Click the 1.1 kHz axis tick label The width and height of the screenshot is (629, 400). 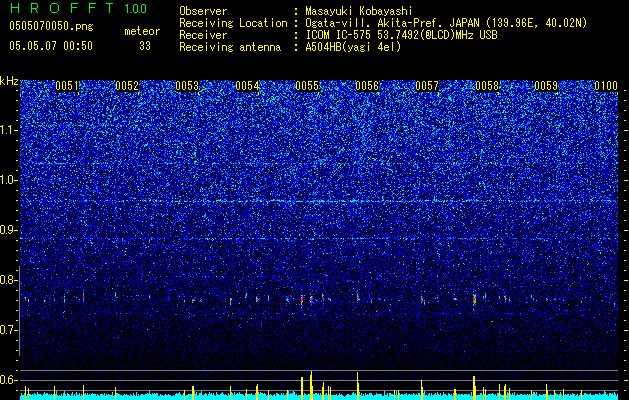[x=9, y=130]
